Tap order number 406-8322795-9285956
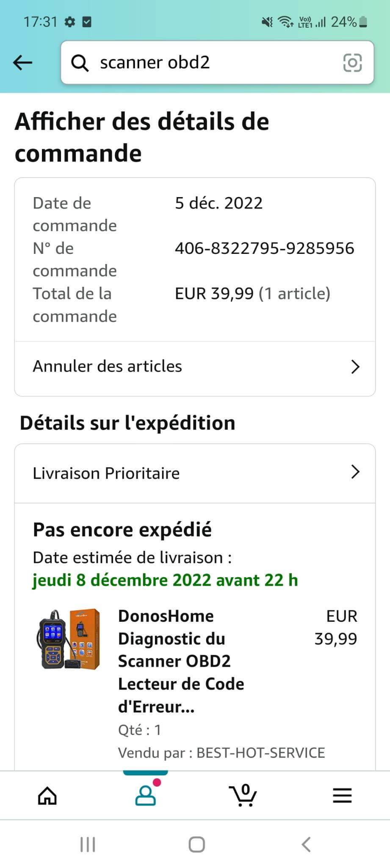This screenshot has width=390, height=868. click(x=264, y=248)
